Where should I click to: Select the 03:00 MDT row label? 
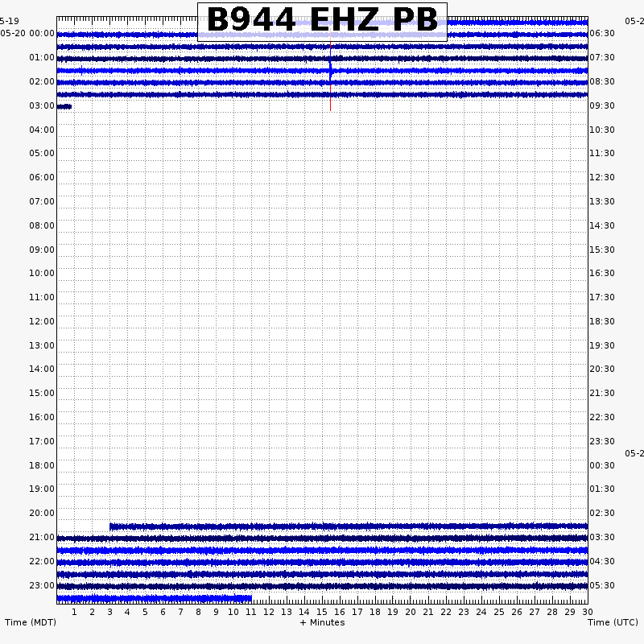(42, 105)
